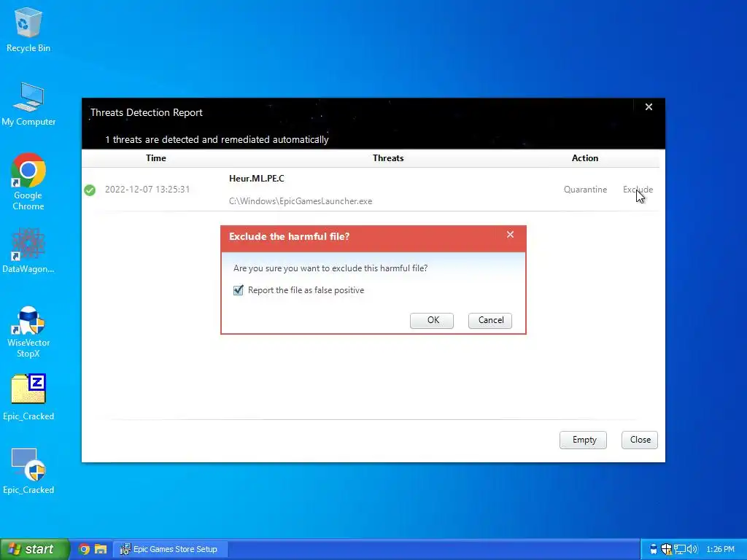Click the Close button in threats report
Viewport: 747px width, 560px height.
point(640,440)
